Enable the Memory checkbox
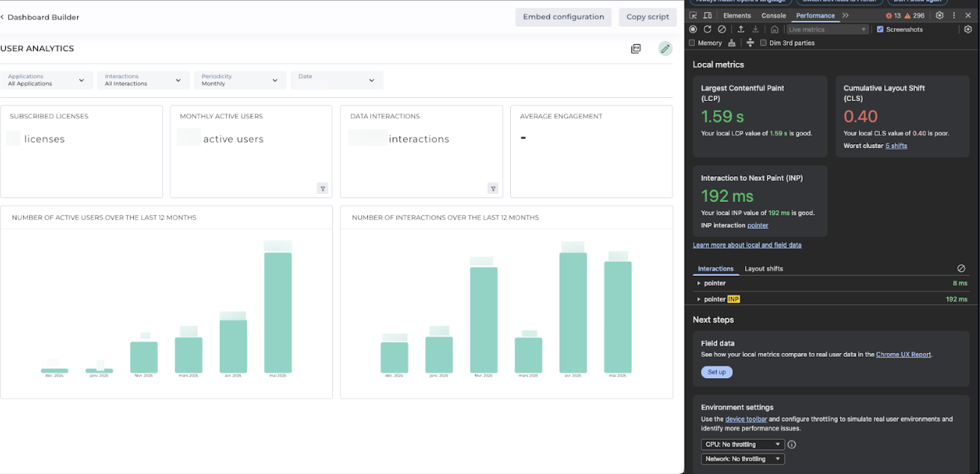 tap(692, 43)
